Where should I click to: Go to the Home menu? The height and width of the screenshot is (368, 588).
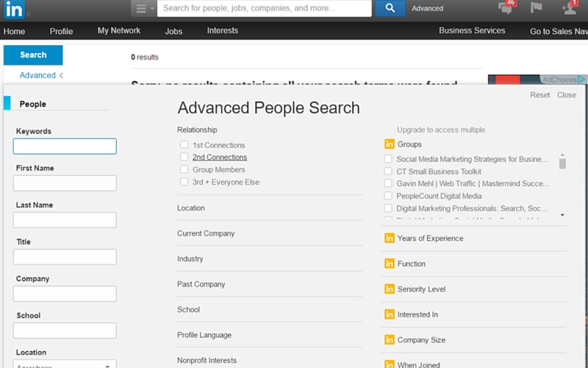(x=14, y=31)
